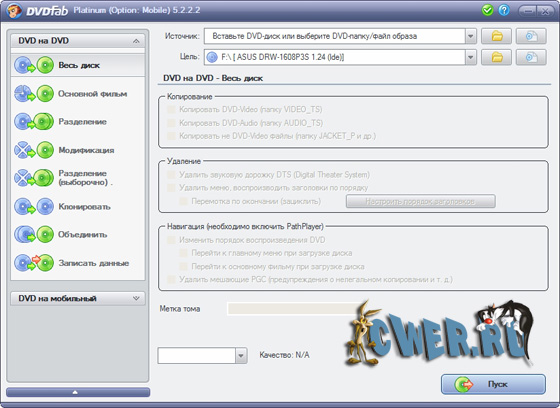Click the Цель target text field
Image resolution: width=560 pixels, height=408 pixels.
(x=335, y=57)
